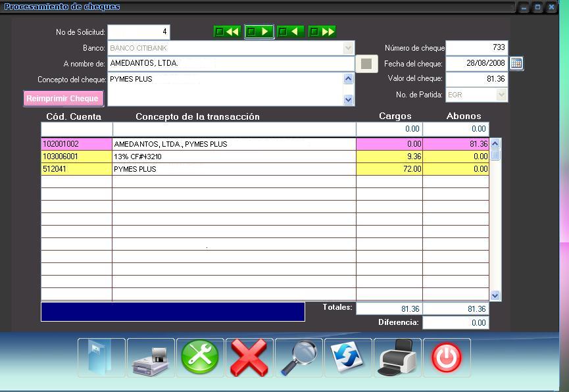Close the Procesamiento de cheques window
The image size is (569, 392).
(x=551, y=7)
